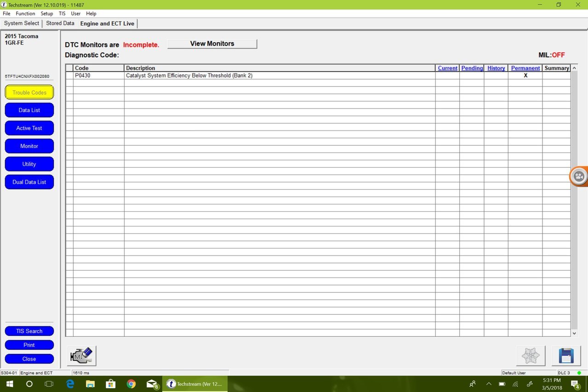Click the History column header link

click(496, 68)
